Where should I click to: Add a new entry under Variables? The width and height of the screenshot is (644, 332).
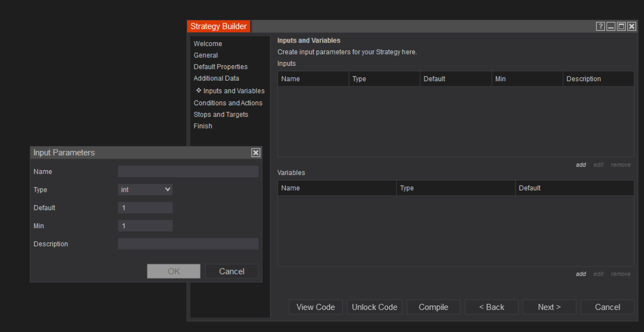coord(581,274)
